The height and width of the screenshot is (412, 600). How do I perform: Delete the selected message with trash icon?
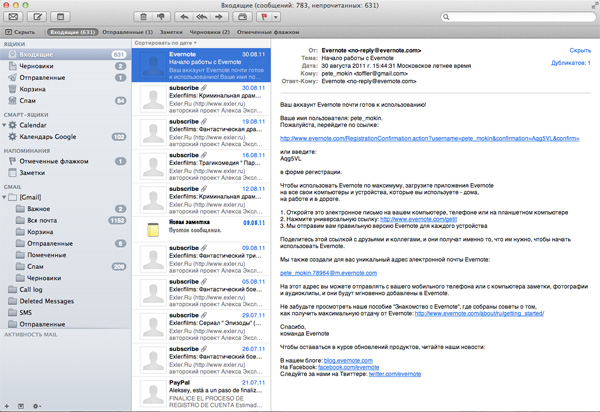[145, 18]
